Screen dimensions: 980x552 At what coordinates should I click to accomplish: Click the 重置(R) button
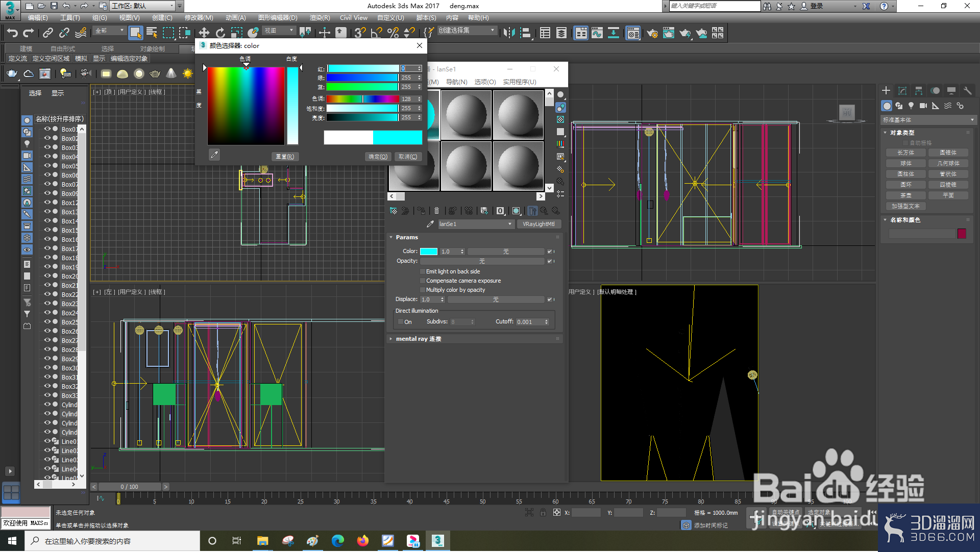coord(285,157)
